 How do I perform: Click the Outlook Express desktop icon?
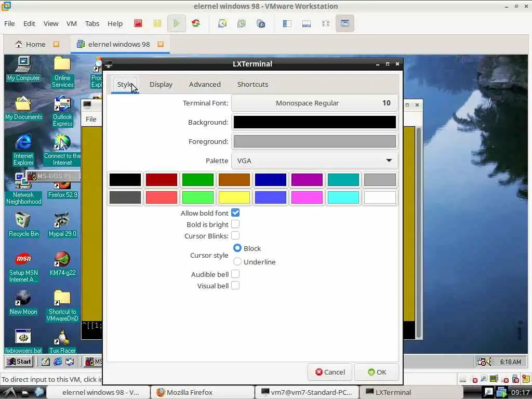click(x=62, y=111)
